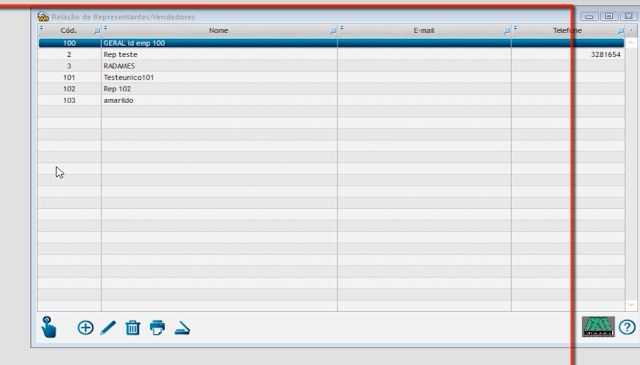640x365 pixels.
Task: Open E-mail column sort arrow indicator
Action: (342, 28)
